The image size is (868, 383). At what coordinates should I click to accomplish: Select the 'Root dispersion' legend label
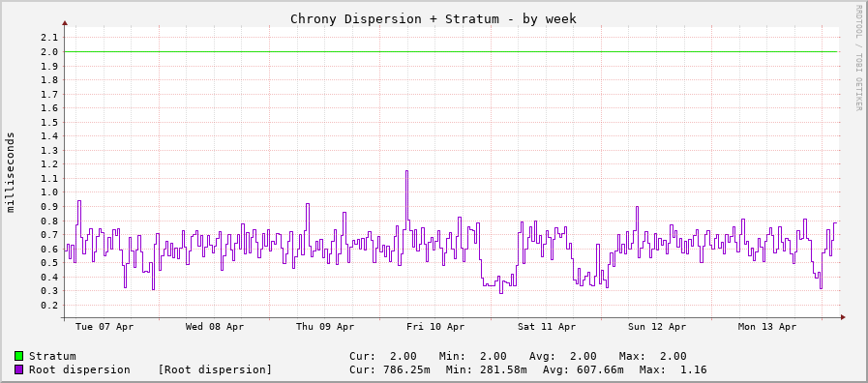[x=79, y=369]
